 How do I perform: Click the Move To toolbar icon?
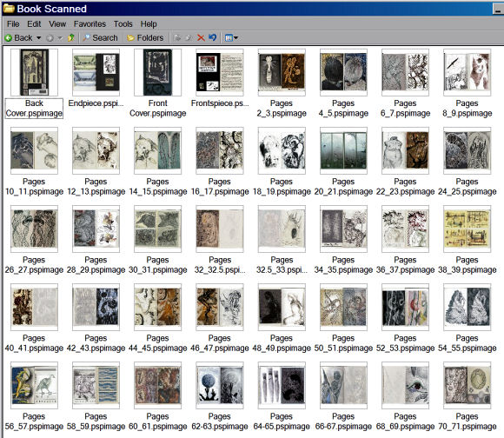(177, 38)
